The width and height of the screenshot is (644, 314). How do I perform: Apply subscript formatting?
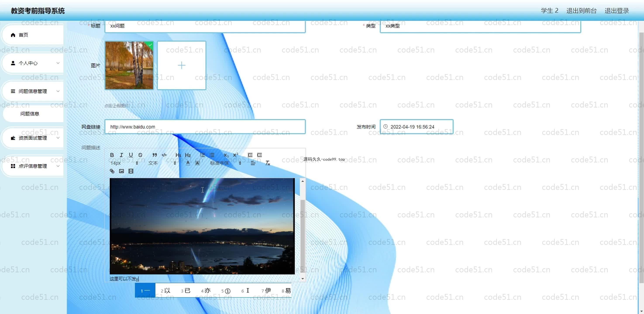pyautogui.click(x=226, y=155)
